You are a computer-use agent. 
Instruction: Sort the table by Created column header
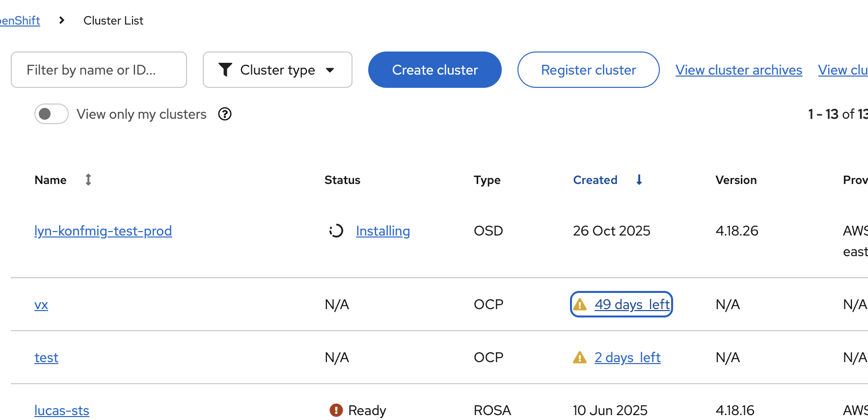coord(595,180)
